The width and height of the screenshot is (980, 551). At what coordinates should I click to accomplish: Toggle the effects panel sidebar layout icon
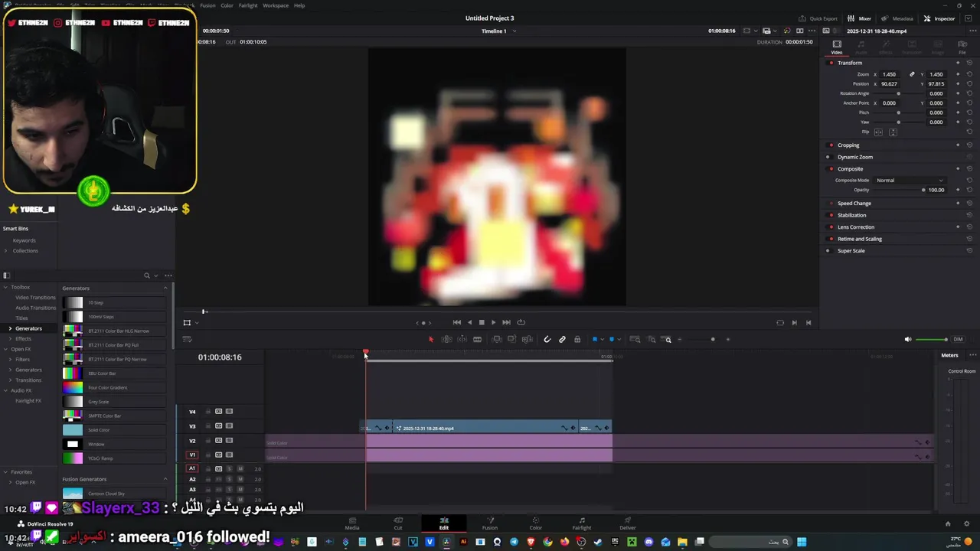pyautogui.click(x=6, y=275)
